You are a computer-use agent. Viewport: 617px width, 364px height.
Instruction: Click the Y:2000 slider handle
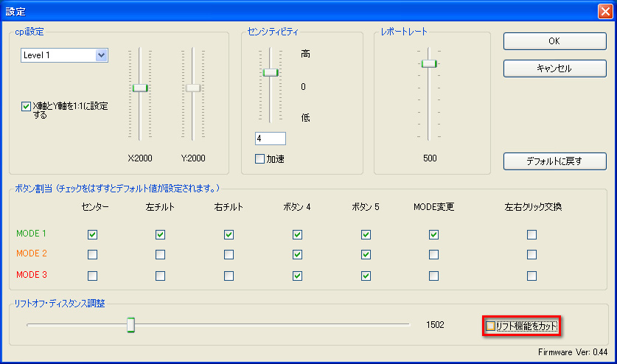pos(193,88)
